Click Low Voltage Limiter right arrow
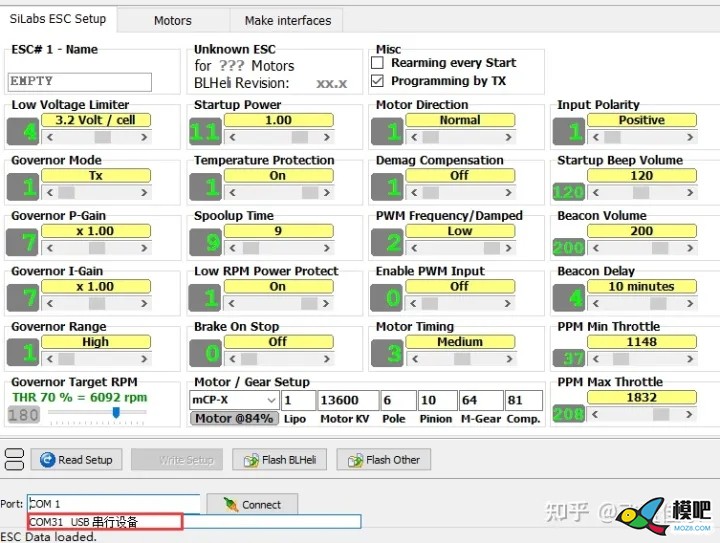This screenshot has width=720, height=543. point(144,137)
